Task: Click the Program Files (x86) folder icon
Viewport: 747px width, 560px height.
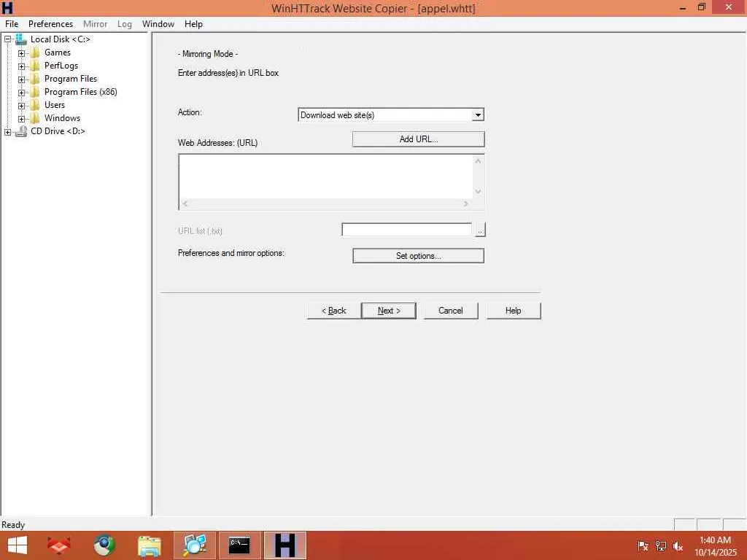Action: (x=35, y=92)
